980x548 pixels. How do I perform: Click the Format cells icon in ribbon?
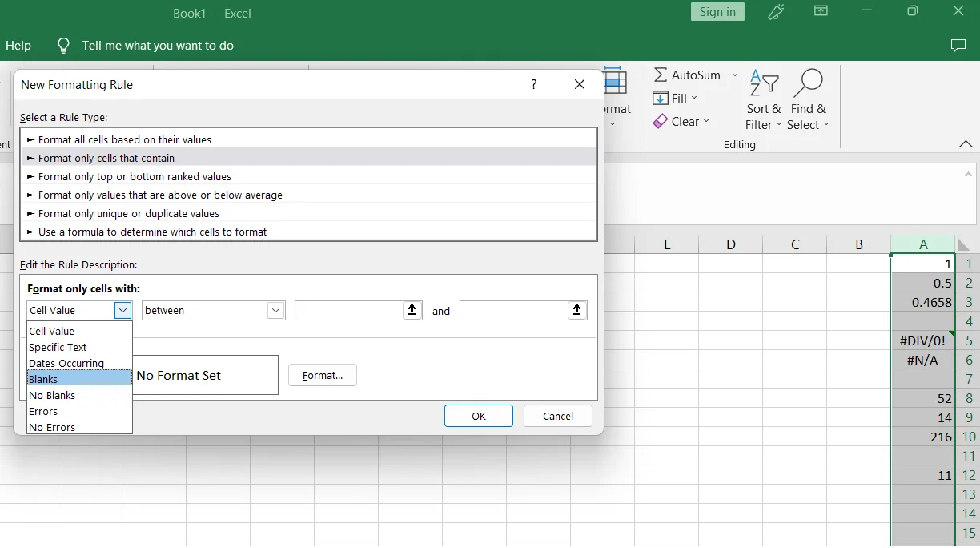(616, 83)
